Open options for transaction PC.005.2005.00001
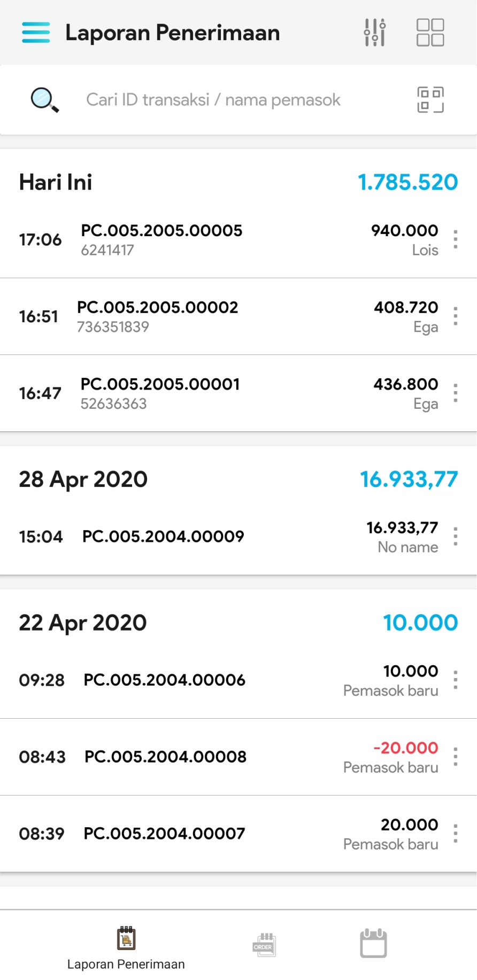477x980 pixels. 455,393
